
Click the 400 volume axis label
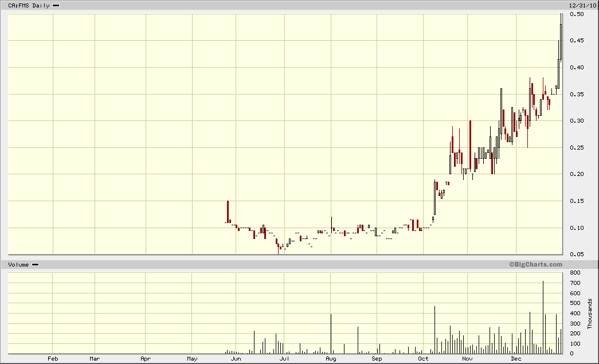[x=575, y=313]
